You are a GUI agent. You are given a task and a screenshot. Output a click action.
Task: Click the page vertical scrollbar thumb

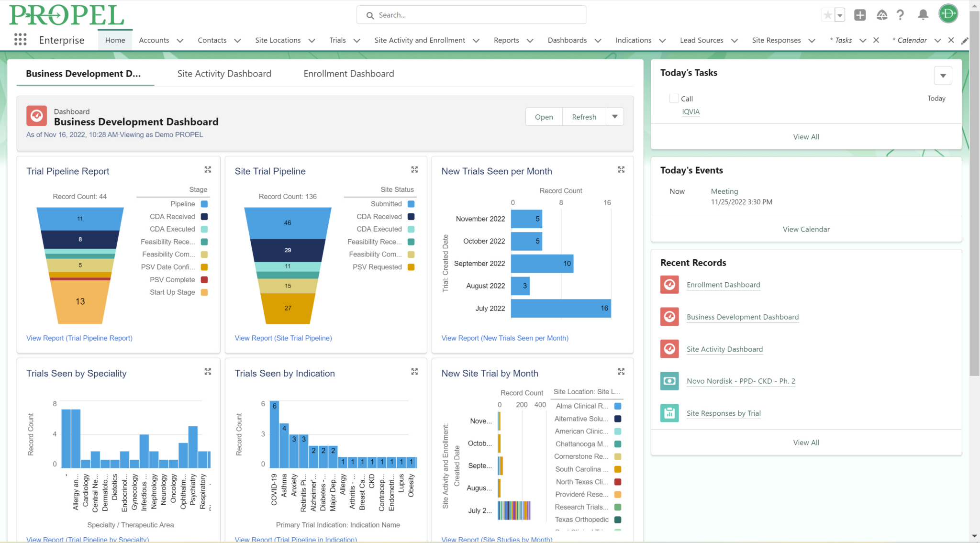pyautogui.click(x=974, y=194)
